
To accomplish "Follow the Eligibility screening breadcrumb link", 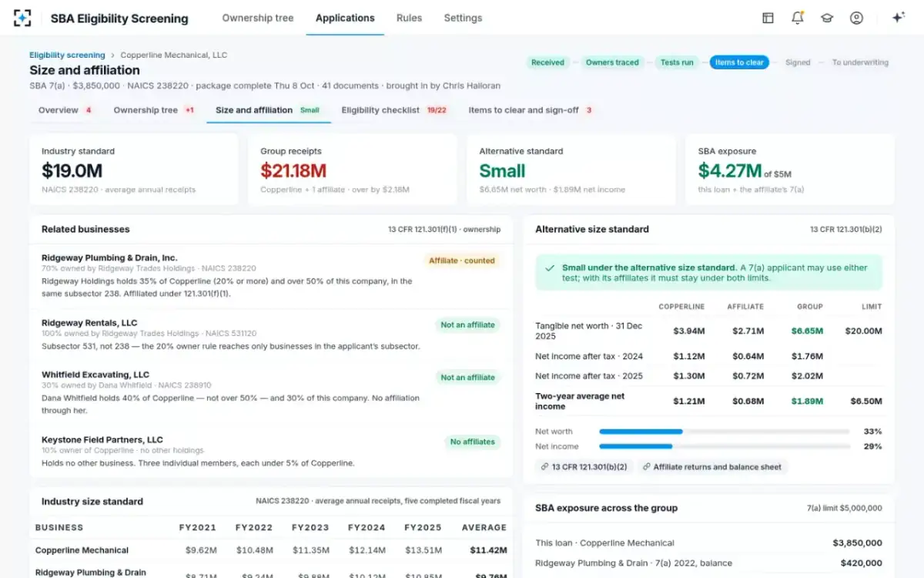I will tap(67, 55).
